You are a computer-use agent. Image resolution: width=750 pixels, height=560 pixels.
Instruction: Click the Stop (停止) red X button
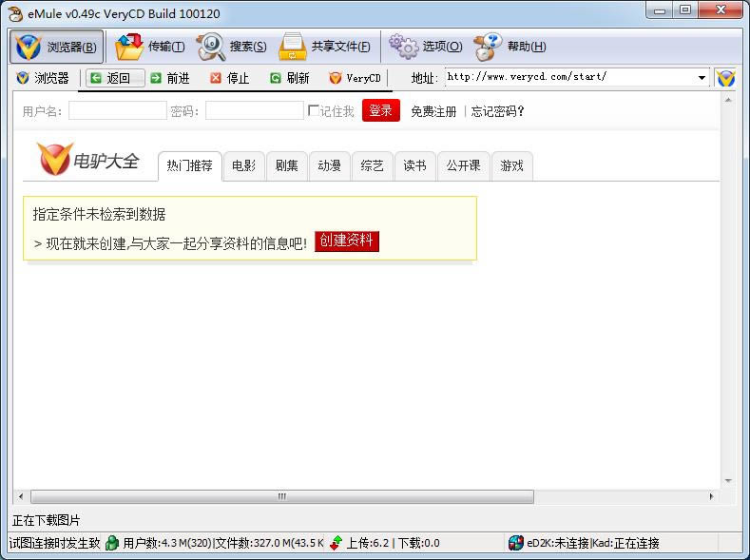(230, 78)
